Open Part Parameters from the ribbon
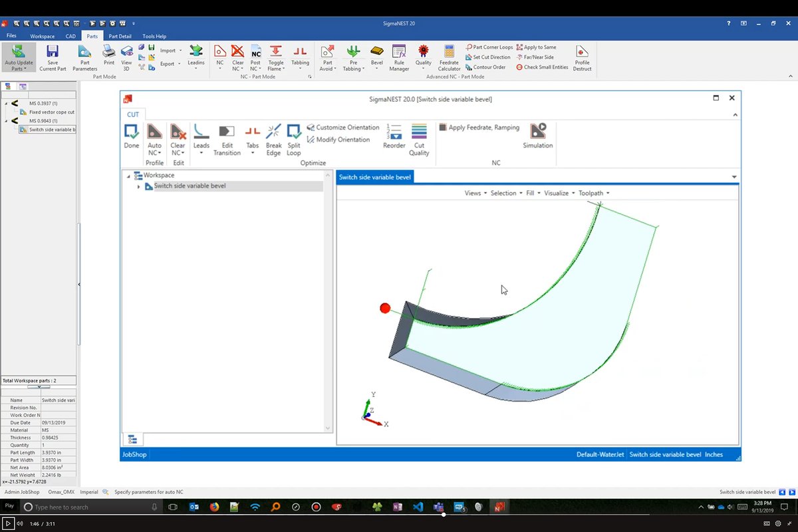 tap(85, 59)
